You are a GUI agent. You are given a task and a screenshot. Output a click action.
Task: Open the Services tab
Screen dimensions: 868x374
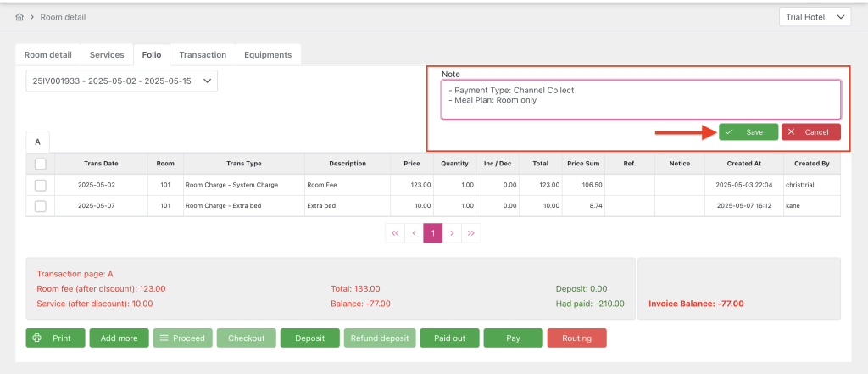[x=107, y=54]
